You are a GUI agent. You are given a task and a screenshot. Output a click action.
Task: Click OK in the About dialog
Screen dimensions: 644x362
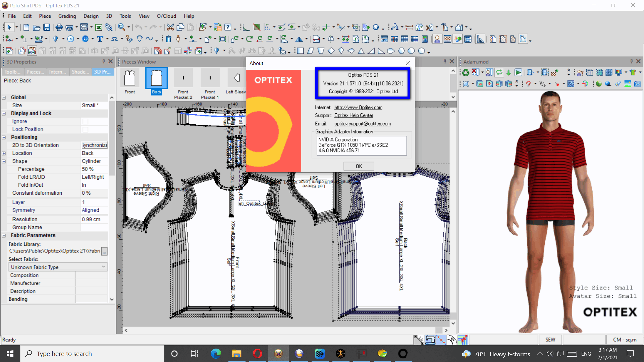359,166
